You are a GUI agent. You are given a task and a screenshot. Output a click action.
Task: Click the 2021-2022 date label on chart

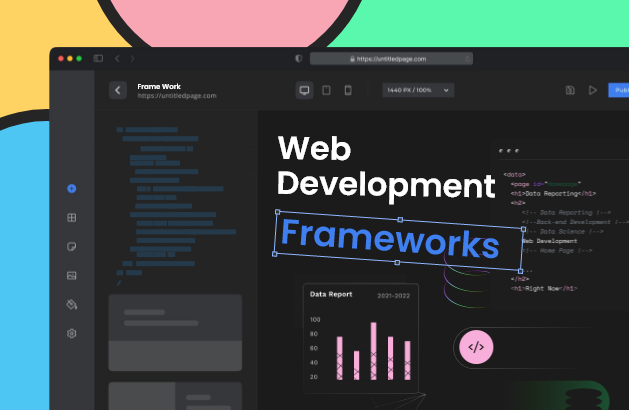coord(394,296)
